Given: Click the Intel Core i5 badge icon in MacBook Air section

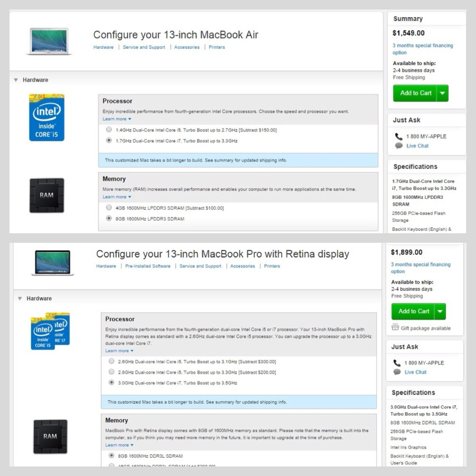Looking at the screenshot, I should click(x=47, y=117).
